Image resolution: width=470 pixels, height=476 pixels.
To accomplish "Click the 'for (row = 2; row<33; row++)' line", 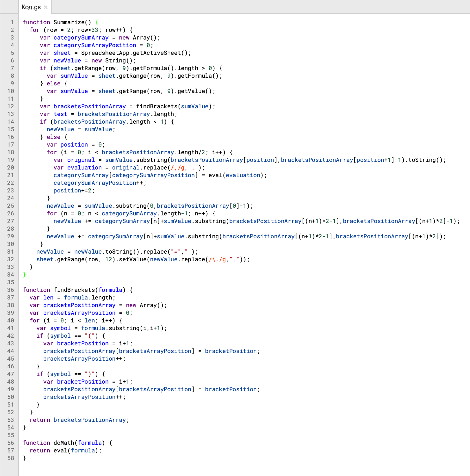I will click(x=81, y=30).
